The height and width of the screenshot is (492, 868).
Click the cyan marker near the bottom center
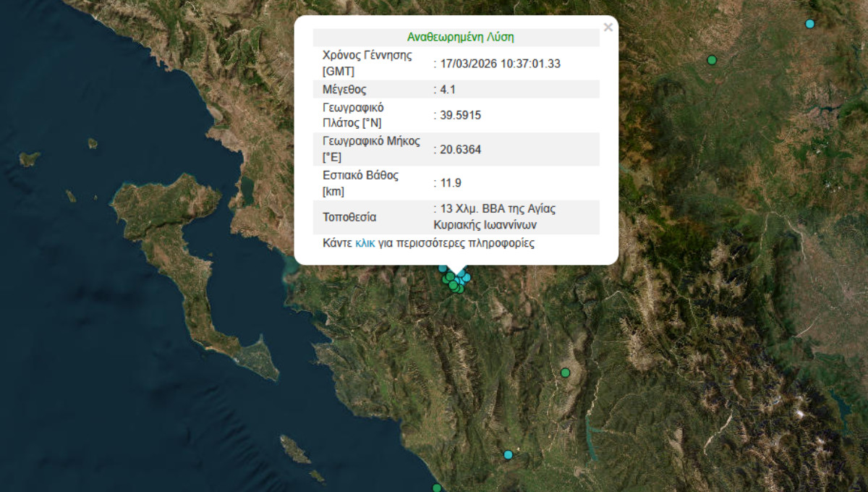(508, 454)
